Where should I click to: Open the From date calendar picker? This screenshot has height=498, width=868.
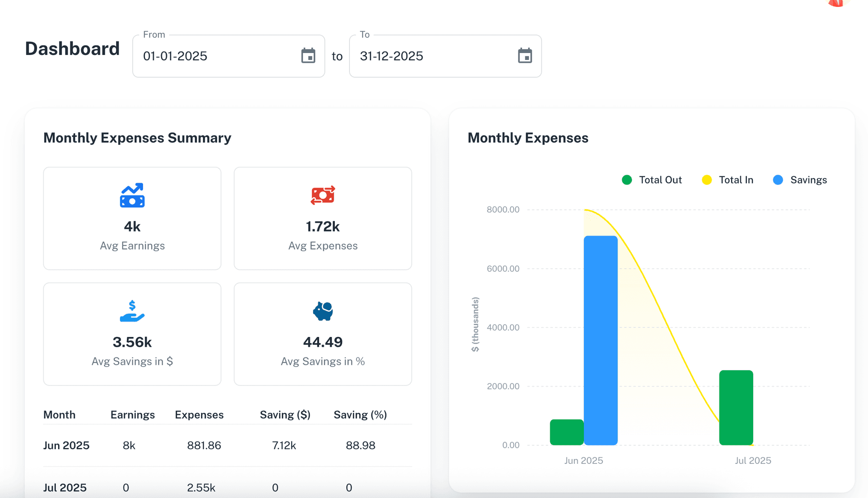point(308,56)
